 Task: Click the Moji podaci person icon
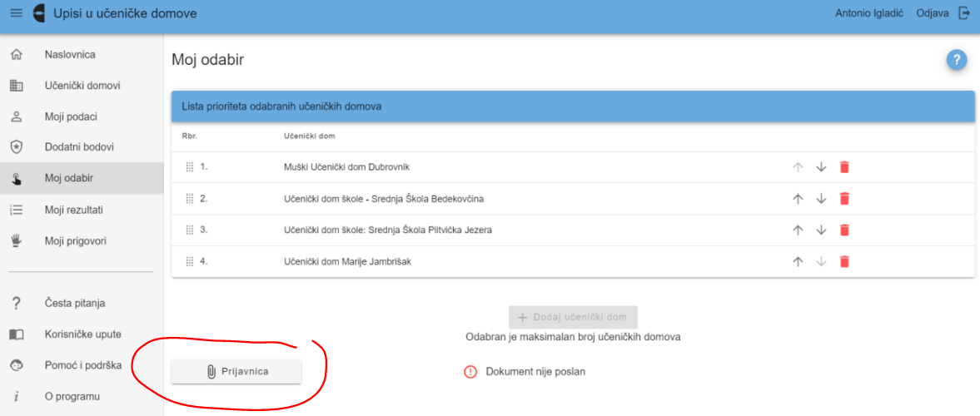17,116
